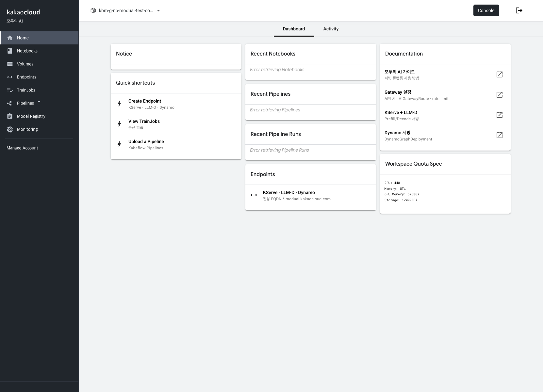The height and width of the screenshot is (392, 543).
Task: Click the Notebooks book icon
Action: point(10,51)
